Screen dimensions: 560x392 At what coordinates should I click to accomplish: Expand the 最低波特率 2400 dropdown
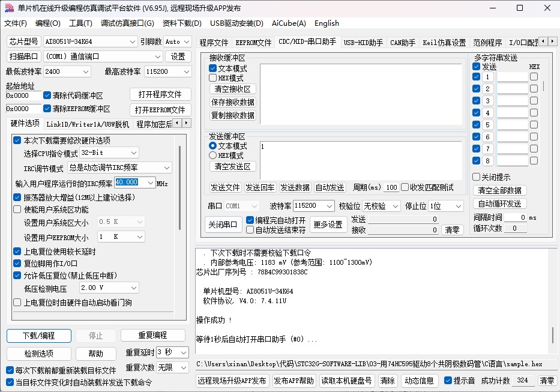pyautogui.click(x=86, y=71)
